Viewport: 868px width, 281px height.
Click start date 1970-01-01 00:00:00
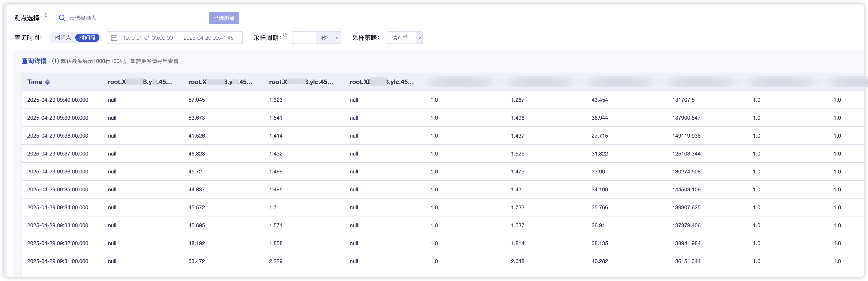[x=148, y=38]
